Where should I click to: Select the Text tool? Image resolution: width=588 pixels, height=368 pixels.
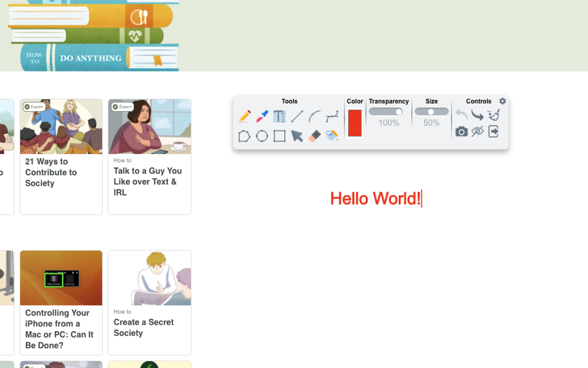[279, 116]
